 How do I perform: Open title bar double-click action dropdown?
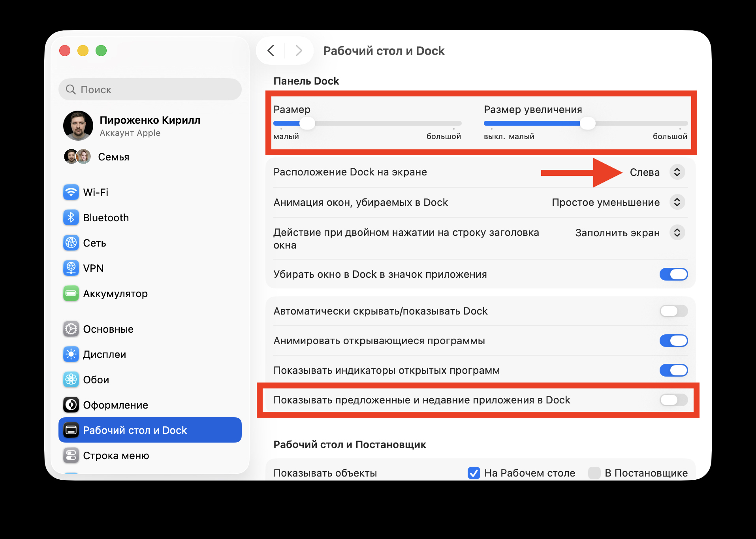coord(677,233)
